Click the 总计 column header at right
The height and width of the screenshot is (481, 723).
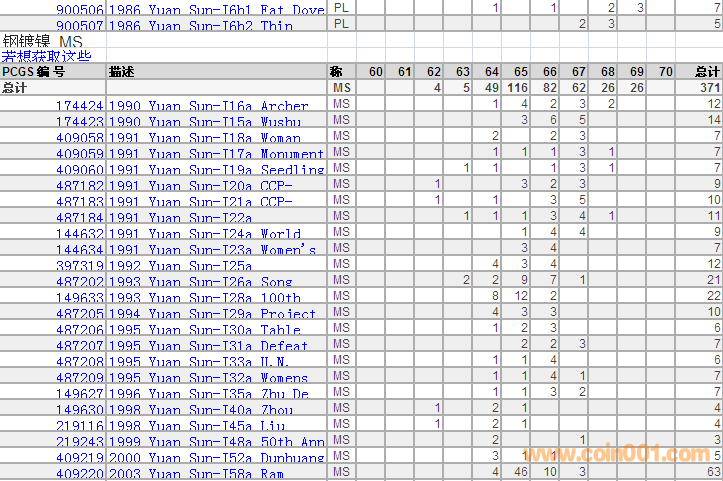coord(707,72)
